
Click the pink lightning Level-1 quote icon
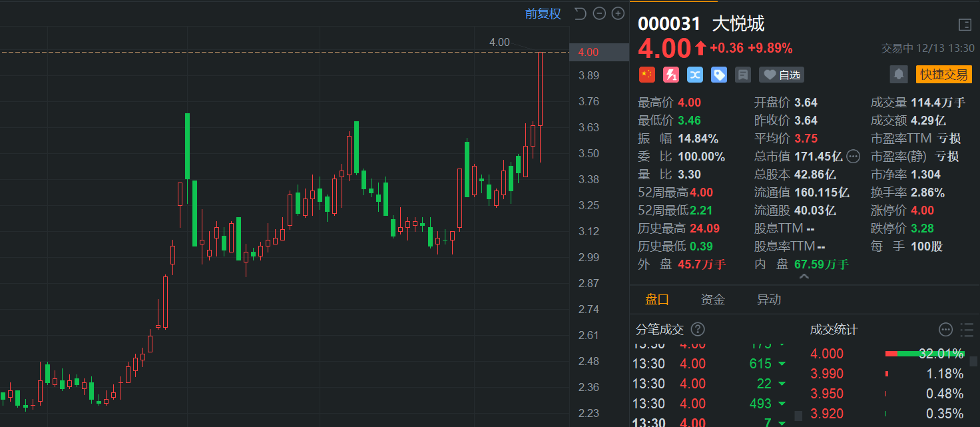671,75
